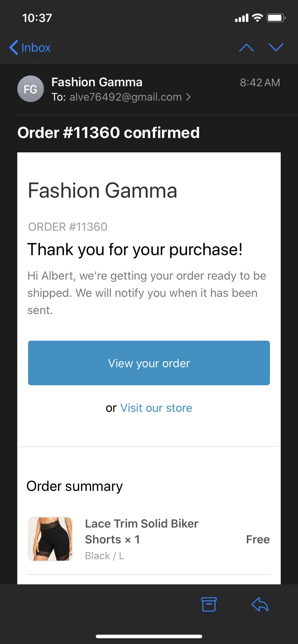The width and height of the screenshot is (298, 644).
Task: Click the View your order button
Action: 149,363
